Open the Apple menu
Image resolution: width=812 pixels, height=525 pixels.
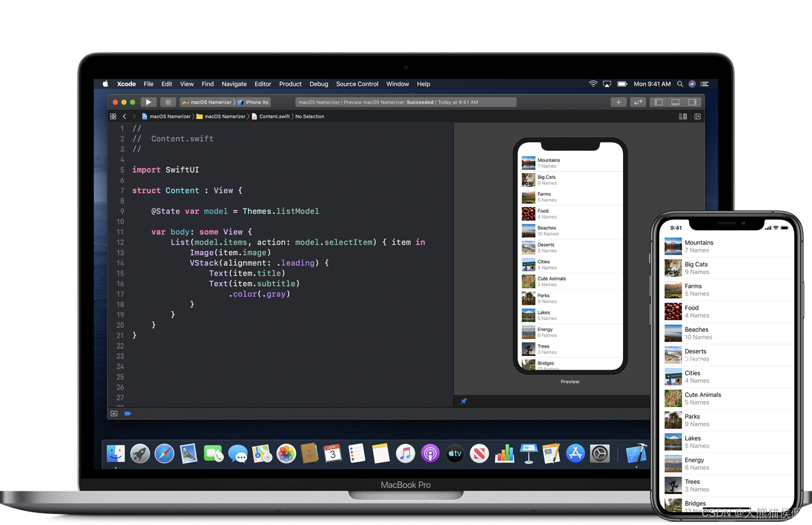106,84
